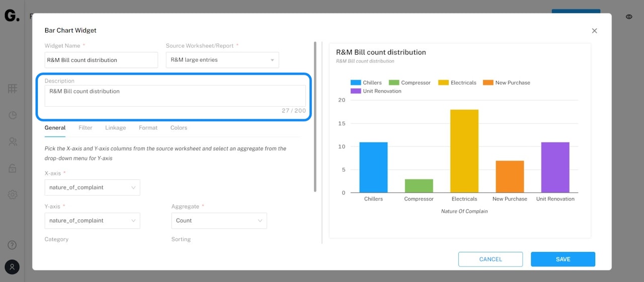Click the user profile avatar icon
The image size is (644, 282).
(x=12, y=267)
